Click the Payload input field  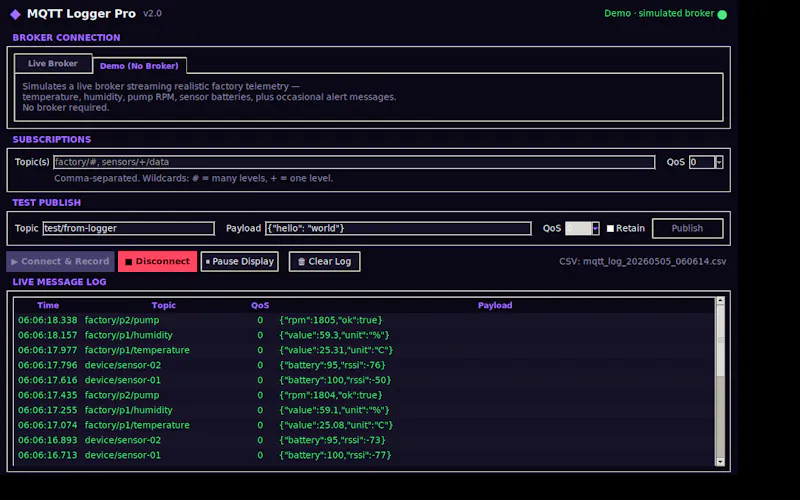pos(398,228)
